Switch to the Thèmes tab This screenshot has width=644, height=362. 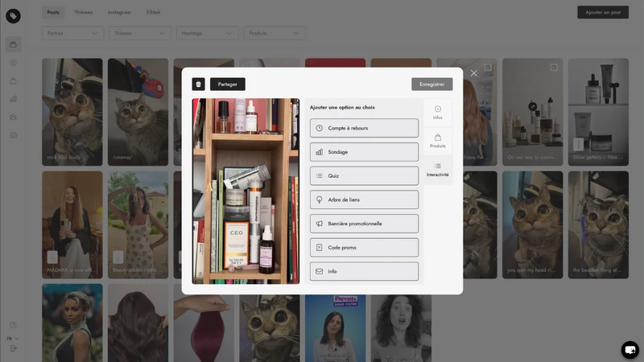[84, 12]
